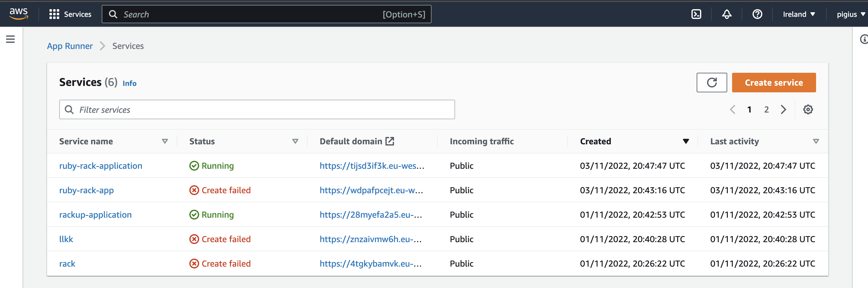The height and width of the screenshot is (288, 868).
Task: Click the magnifier icon in top search bar
Action: click(113, 14)
